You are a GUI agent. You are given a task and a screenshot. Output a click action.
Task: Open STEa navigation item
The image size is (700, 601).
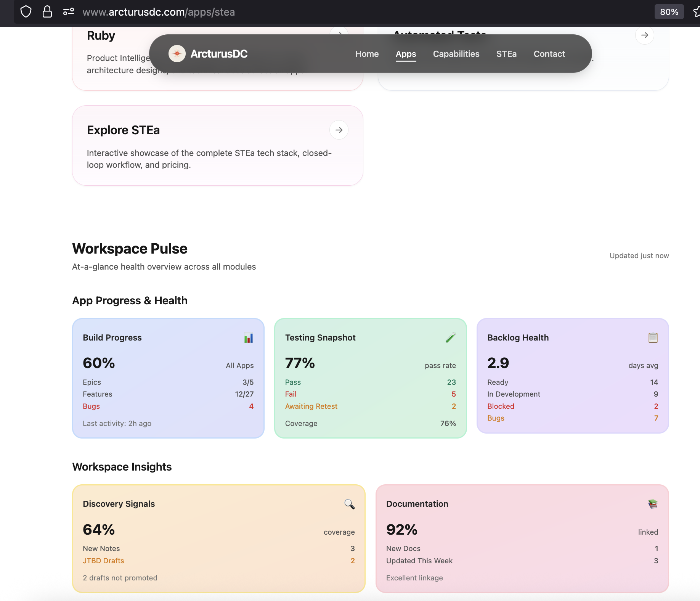[x=506, y=54]
